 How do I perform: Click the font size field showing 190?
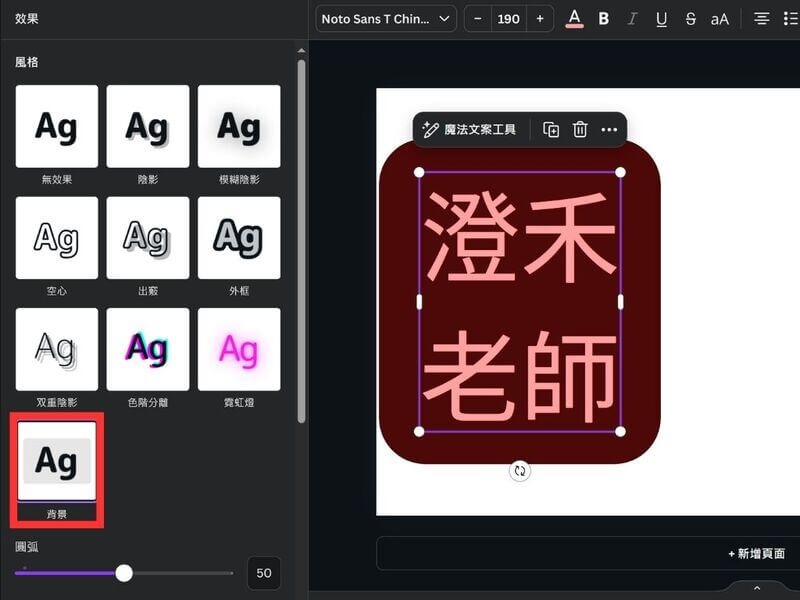tap(509, 19)
